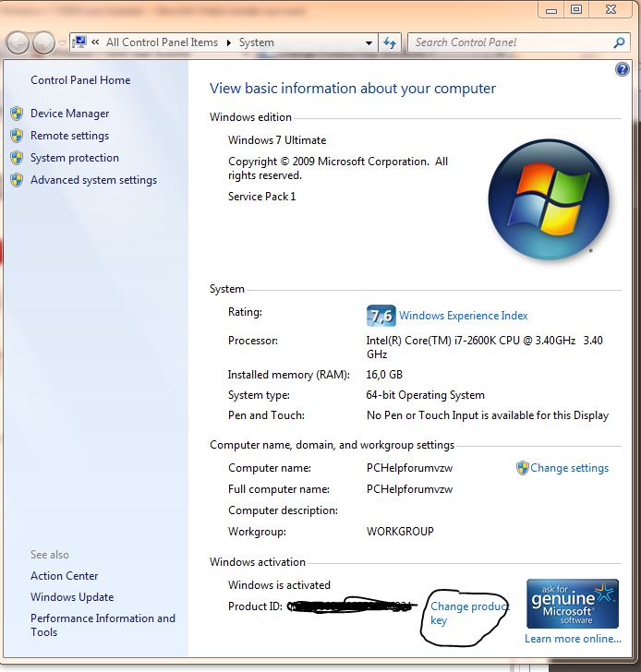Minimize the System window

coord(551,10)
